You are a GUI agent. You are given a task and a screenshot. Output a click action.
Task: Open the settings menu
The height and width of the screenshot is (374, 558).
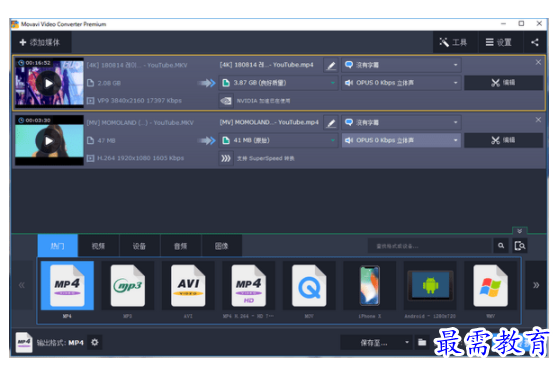pyautogui.click(x=499, y=42)
